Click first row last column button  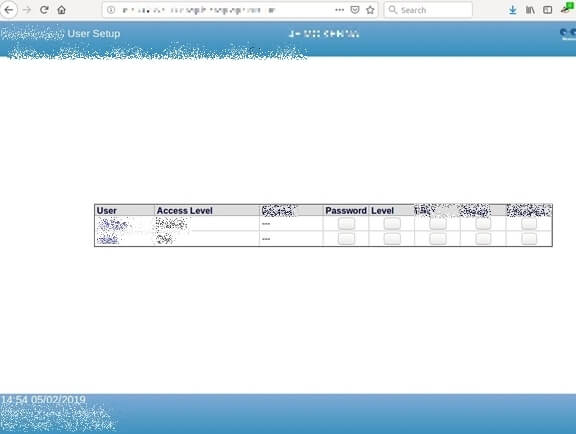[529, 223]
